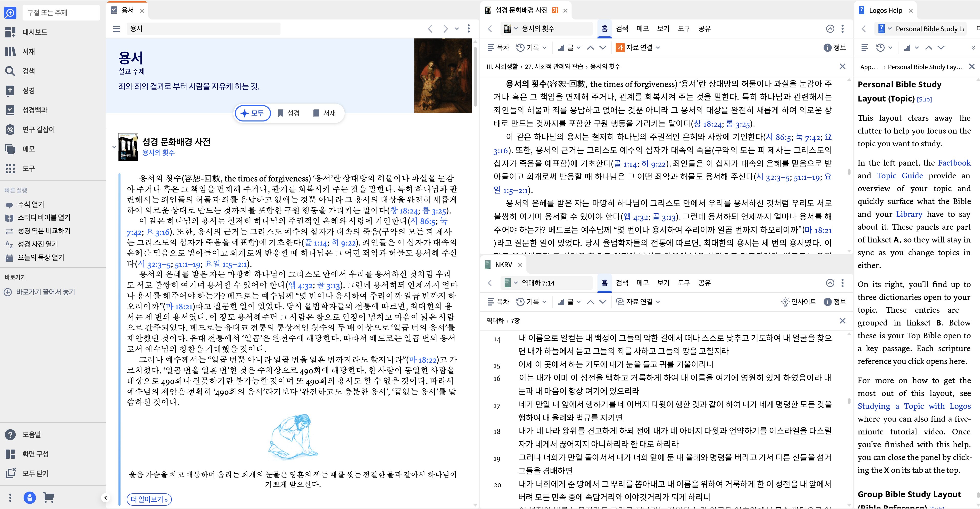Open the 화면 구성 layouts icon

click(x=10, y=454)
